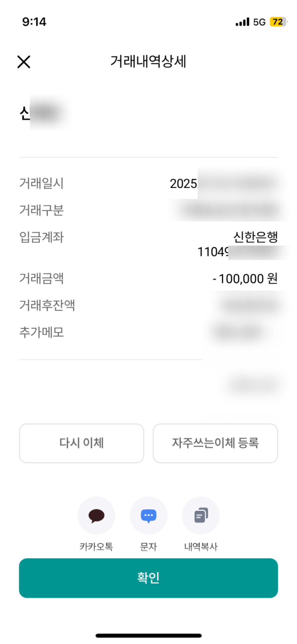This screenshot has height=644, width=297.
Task: Tap the -100,000 원 transaction amount
Action: click(245, 279)
